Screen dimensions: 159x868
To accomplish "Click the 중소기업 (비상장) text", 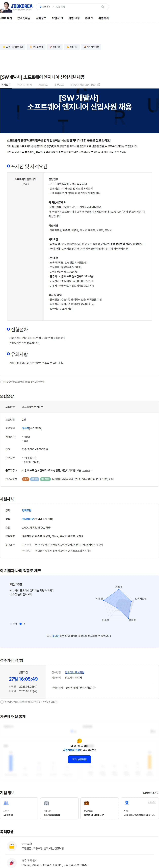I will click(x=52, y=815).
